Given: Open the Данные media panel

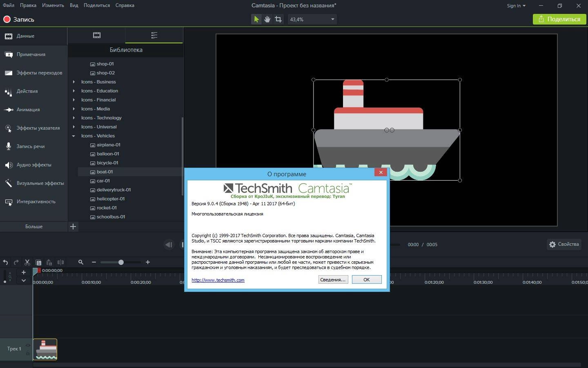Looking at the screenshot, I should (33, 36).
